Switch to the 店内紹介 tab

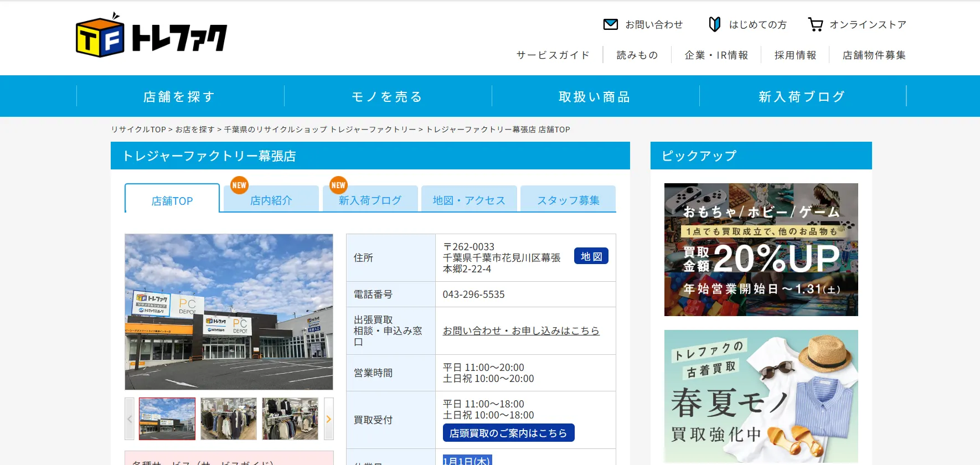(271, 200)
